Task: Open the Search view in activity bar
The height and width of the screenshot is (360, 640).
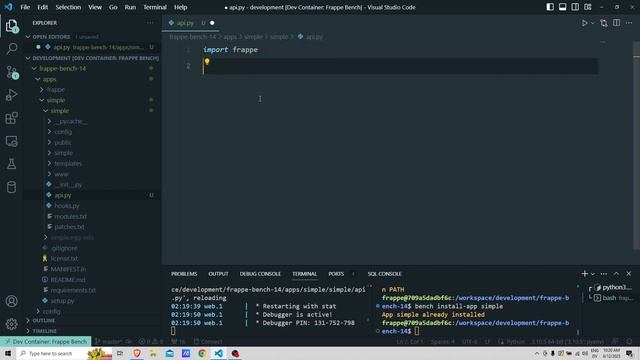Action: (x=11, y=49)
